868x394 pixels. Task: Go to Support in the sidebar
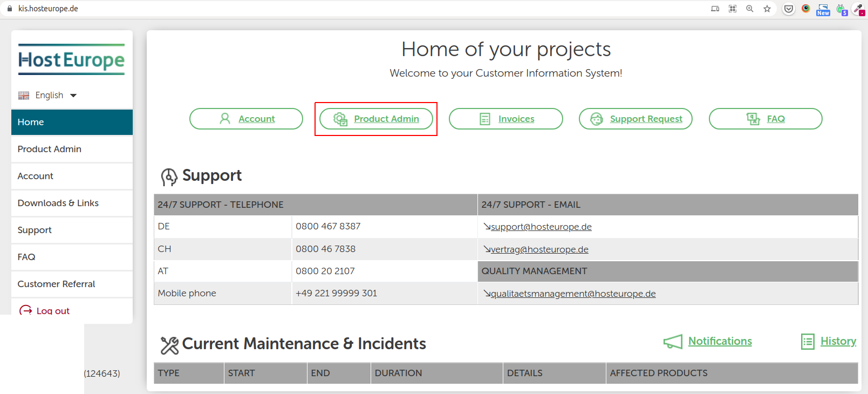(x=35, y=230)
